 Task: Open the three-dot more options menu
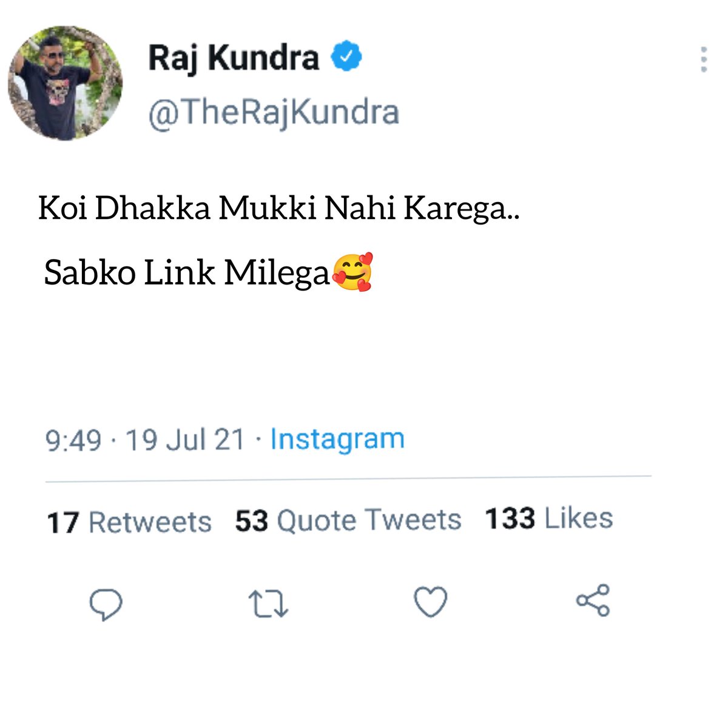point(704,59)
